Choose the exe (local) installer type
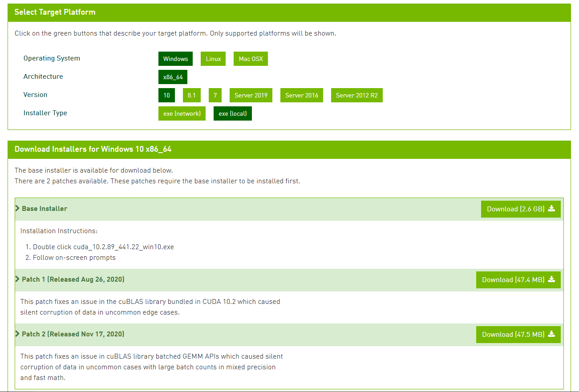The image size is (579, 392). 233,113
